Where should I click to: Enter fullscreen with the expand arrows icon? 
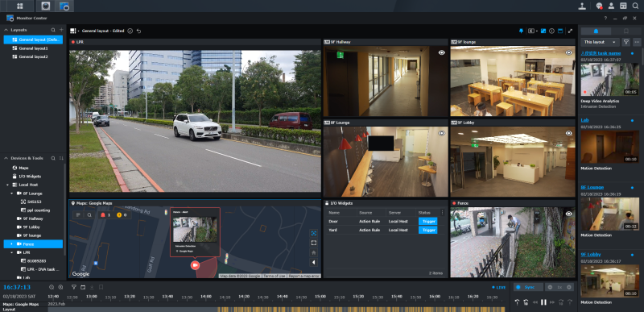[x=570, y=31]
